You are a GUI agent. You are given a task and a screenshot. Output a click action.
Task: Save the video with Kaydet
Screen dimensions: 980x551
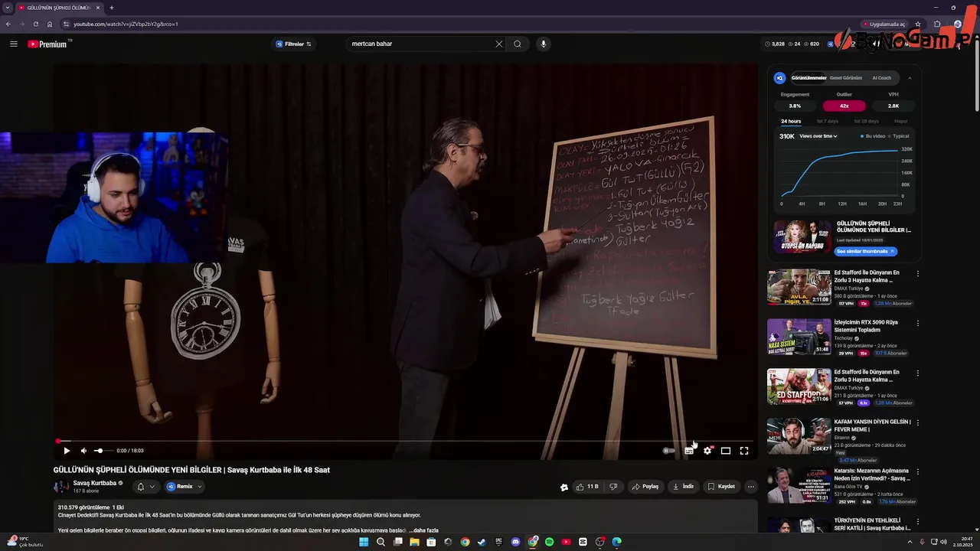tap(721, 487)
